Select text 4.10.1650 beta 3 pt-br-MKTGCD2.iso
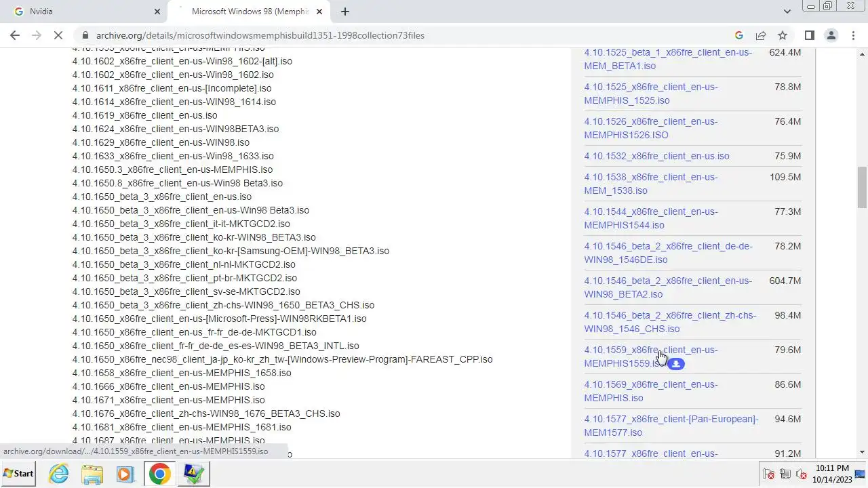Image resolution: width=868 pixels, height=488 pixels. [x=184, y=278]
